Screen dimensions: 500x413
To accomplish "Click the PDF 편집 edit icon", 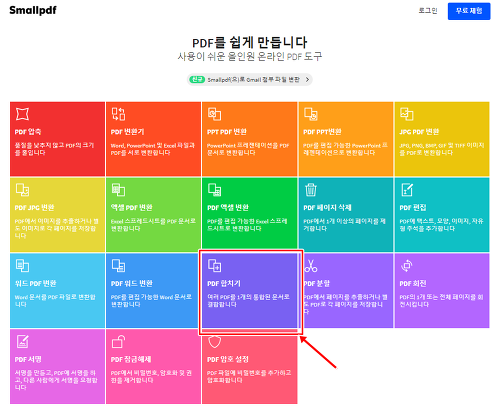I will tap(407, 190).
